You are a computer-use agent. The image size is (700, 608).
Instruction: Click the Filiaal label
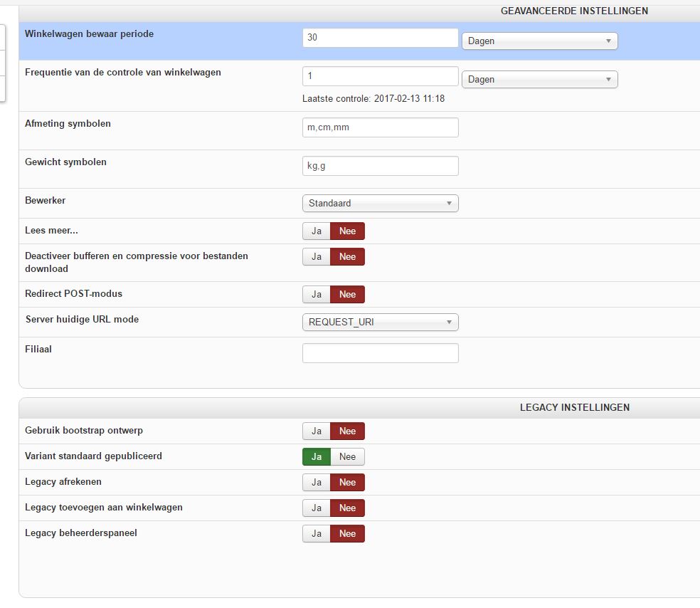[x=38, y=350]
